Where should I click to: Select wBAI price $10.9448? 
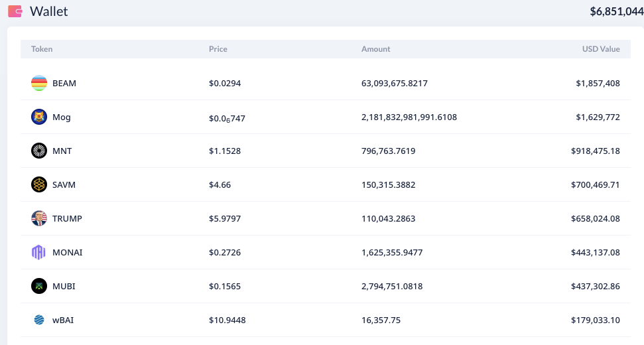click(227, 320)
